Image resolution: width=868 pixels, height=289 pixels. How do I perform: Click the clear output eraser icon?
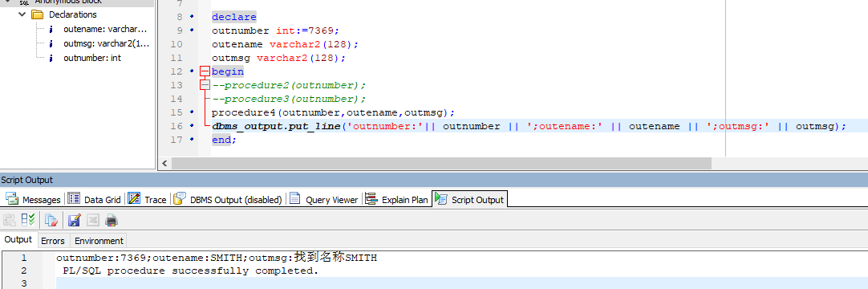[51, 220]
